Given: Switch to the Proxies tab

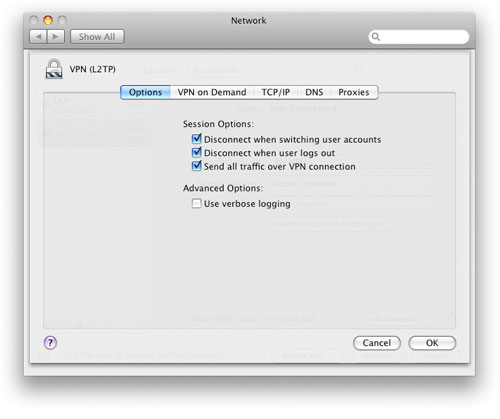Looking at the screenshot, I should (x=354, y=92).
